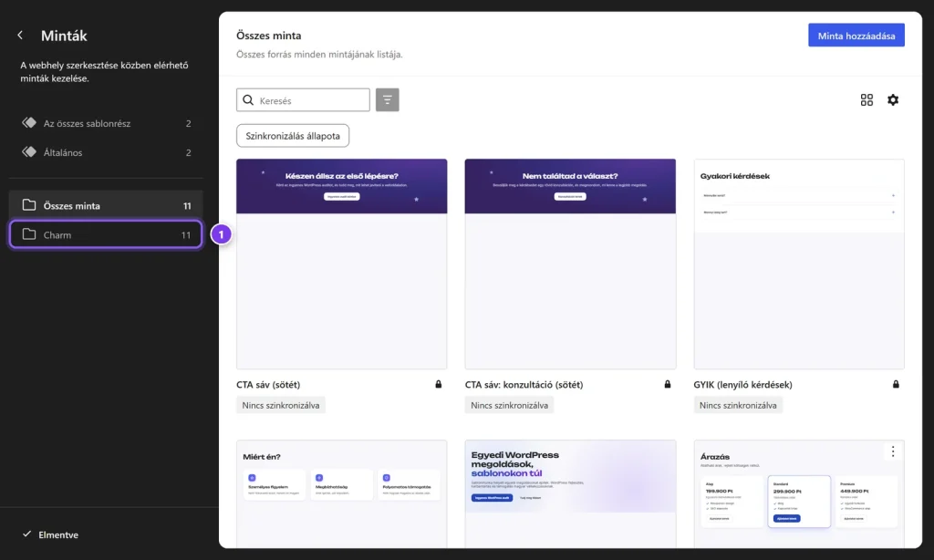Click Nincs szinkronizálva badge under CTA sáv (sötét)
Viewport: 934px width, 560px height.
[281, 405]
